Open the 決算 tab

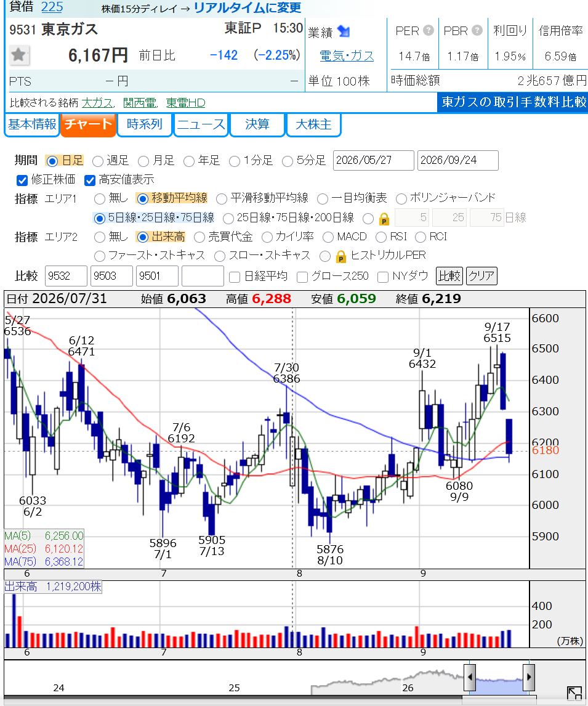pyautogui.click(x=257, y=124)
